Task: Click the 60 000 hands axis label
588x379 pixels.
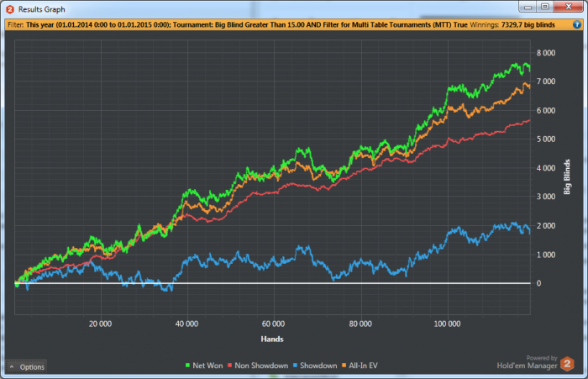Action: coord(273,324)
